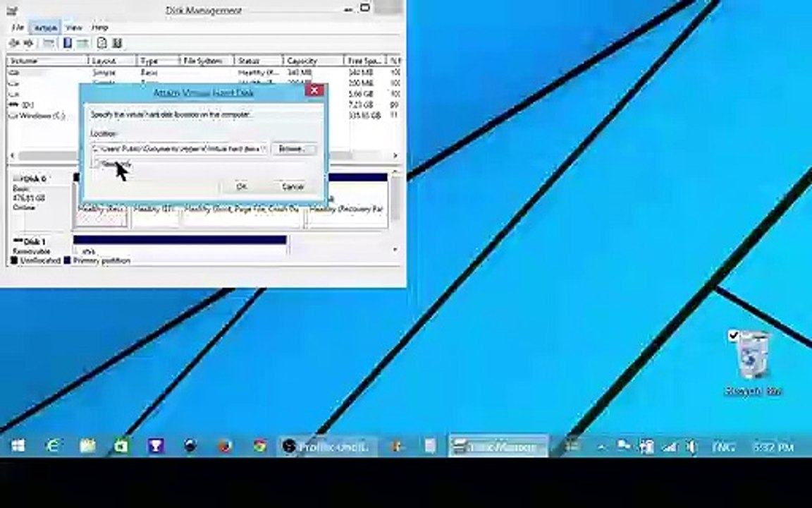Open the notepad-like icon on taskbar
This screenshot has width=812, height=508.
click(430, 446)
